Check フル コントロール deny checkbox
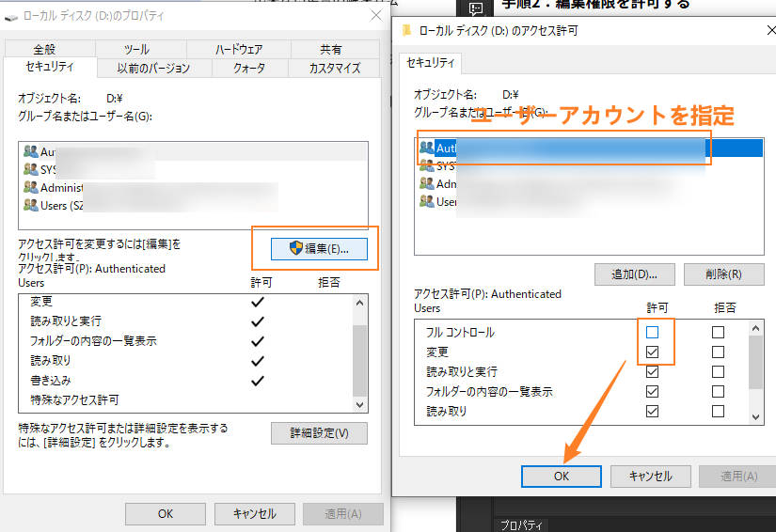 pyautogui.click(x=718, y=332)
